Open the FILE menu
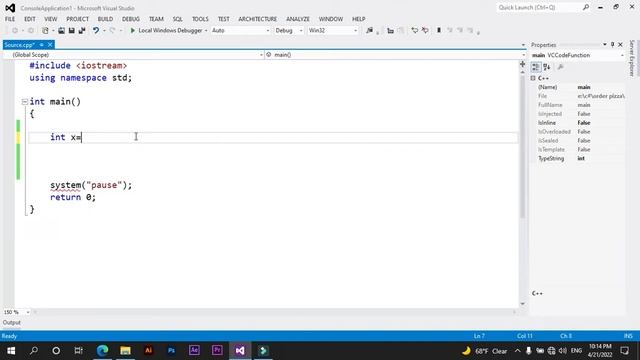The image size is (640, 360). coord(10,19)
